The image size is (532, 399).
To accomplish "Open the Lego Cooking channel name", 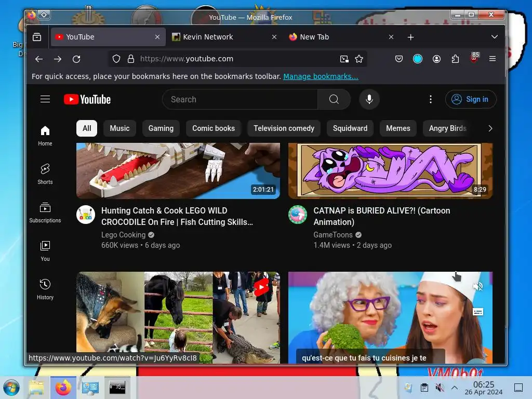I will [x=123, y=235].
